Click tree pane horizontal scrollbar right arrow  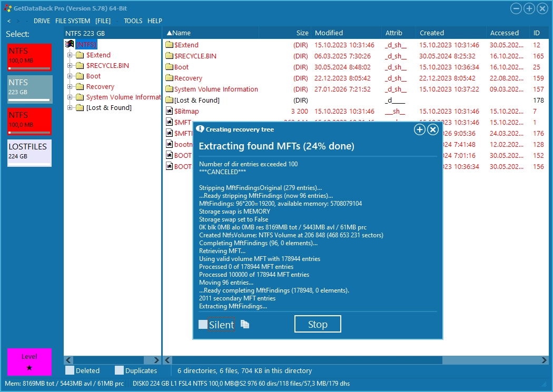156,360
